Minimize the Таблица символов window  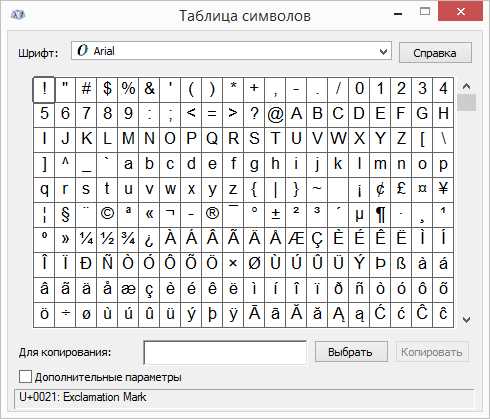398,13
